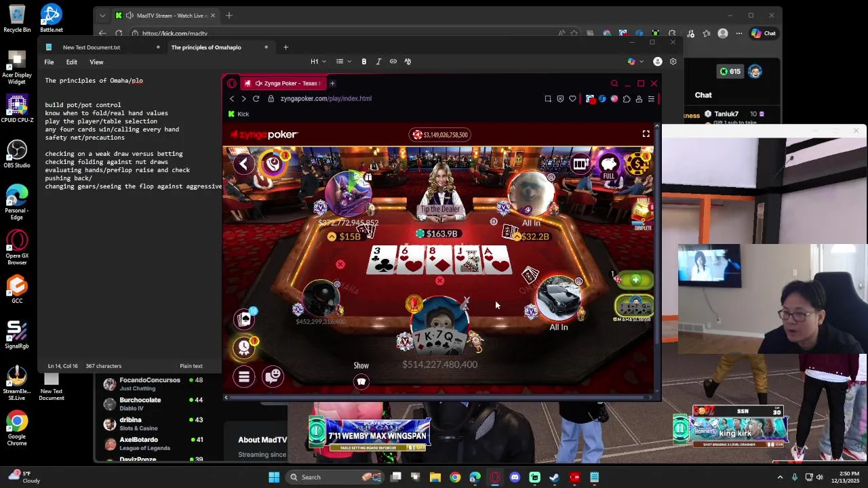Select the white dog avatar player
The height and width of the screenshot is (488, 868).
[531, 193]
